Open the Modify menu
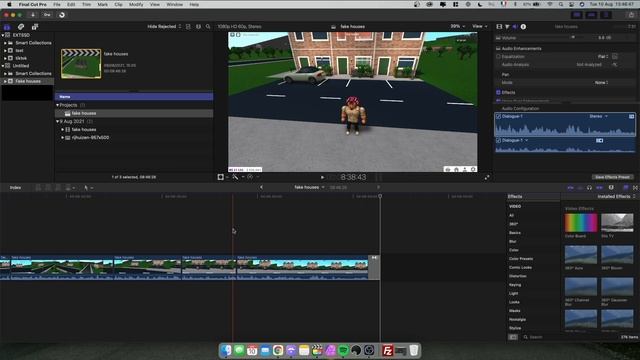 [x=136, y=4]
